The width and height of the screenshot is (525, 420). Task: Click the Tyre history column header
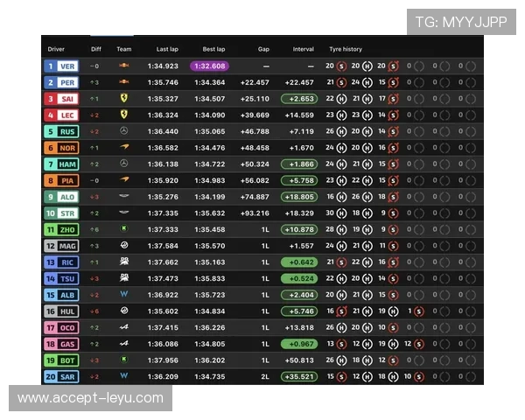coord(345,49)
